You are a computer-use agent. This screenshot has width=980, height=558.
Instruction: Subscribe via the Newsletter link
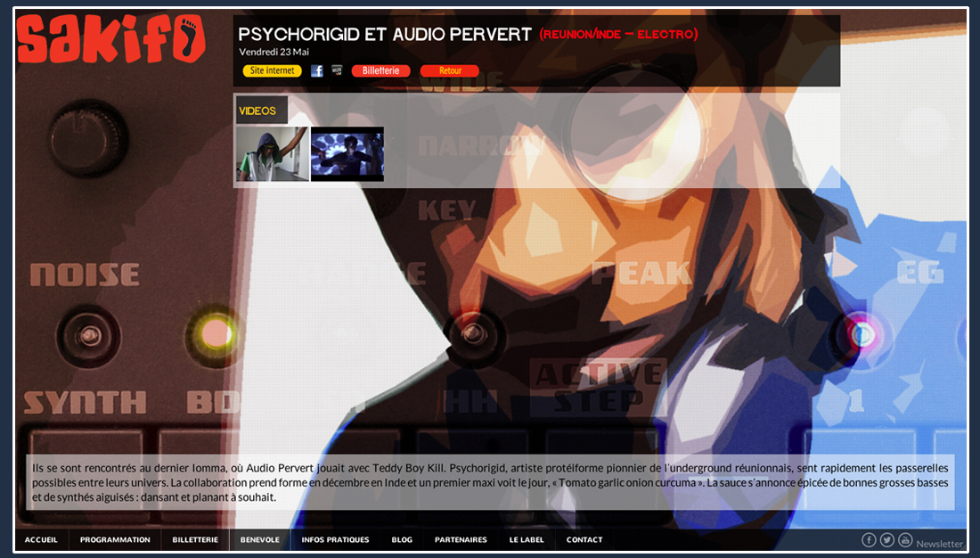[939, 544]
